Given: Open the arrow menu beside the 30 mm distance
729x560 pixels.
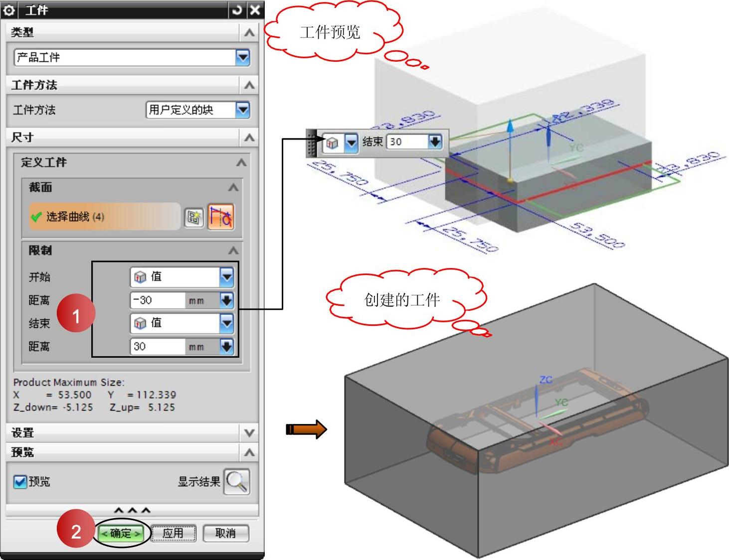Looking at the screenshot, I should point(226,347).
